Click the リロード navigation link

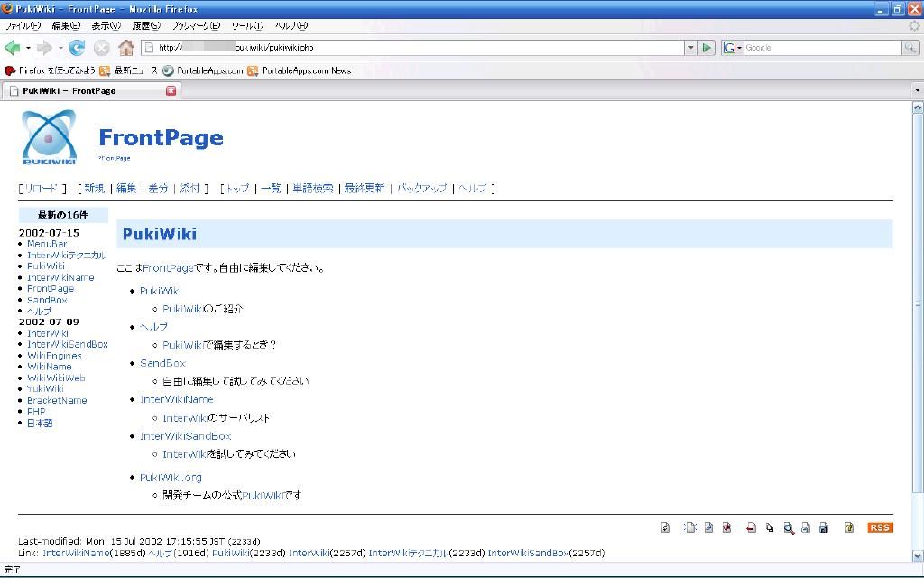[42, 188]
